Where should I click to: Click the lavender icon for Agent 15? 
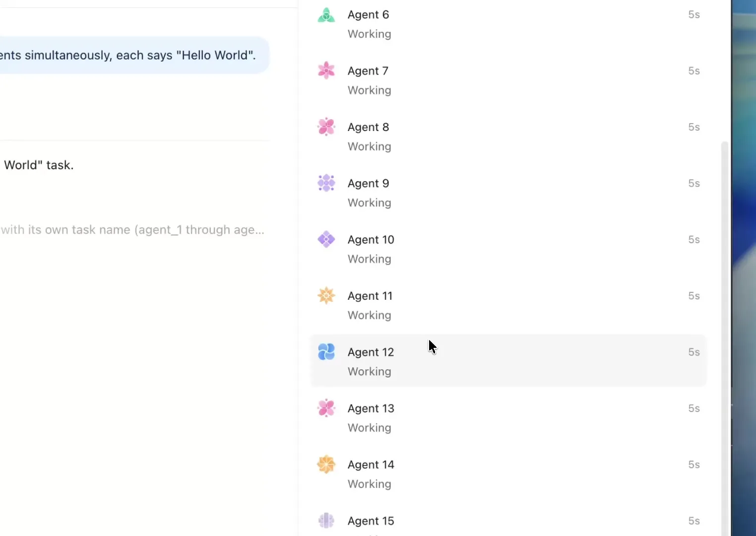click(326, 521)
